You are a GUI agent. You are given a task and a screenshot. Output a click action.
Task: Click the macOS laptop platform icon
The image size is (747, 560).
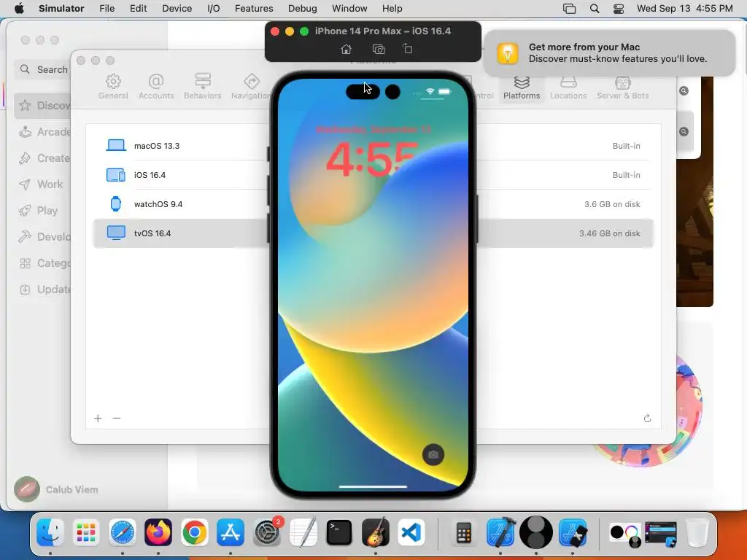click(x=116, y=145)
